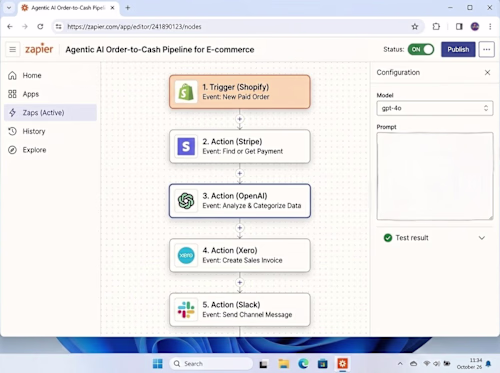This screenshot has height=373, width=500.
Task: Open the Windows Start menu
Action: click(158, 363)
